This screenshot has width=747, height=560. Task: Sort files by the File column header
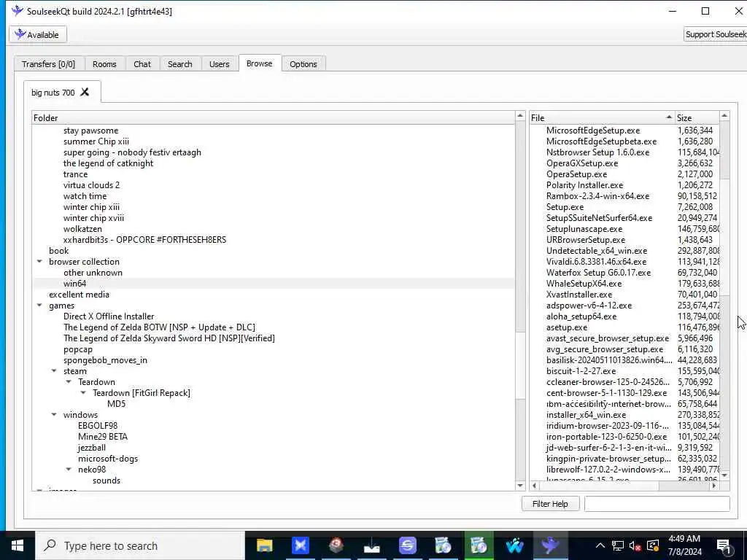click(602, 117)
